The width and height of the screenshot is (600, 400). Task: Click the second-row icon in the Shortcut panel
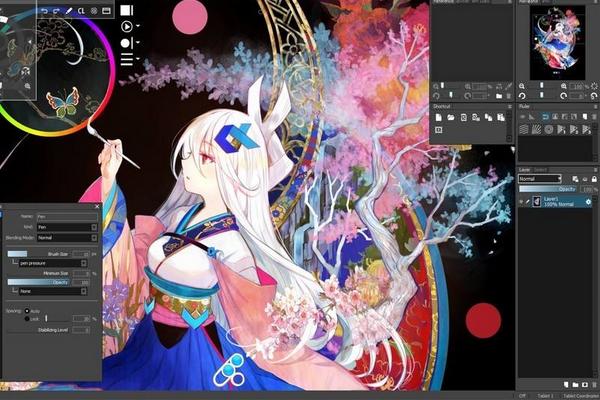click(439, 130)
